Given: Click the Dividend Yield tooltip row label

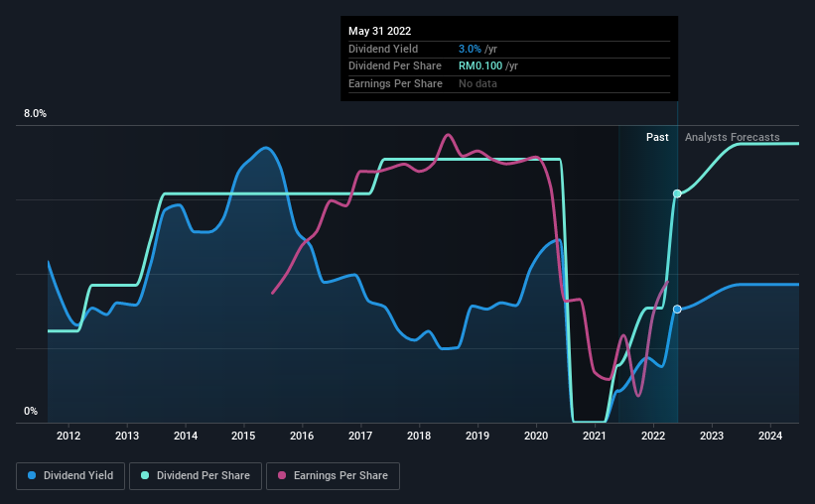Looking at the screenshot, I should point(383,49).
